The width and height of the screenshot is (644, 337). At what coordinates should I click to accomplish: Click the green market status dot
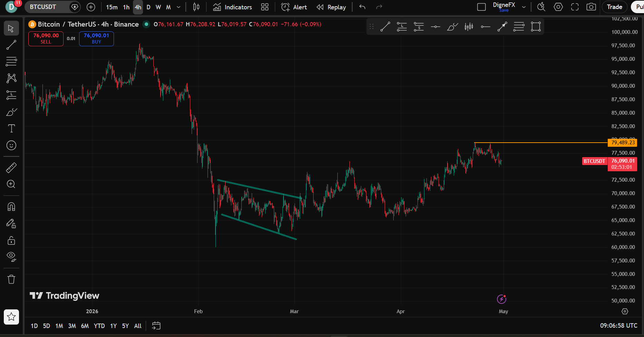pyautogui.click(x=146, y=24)
